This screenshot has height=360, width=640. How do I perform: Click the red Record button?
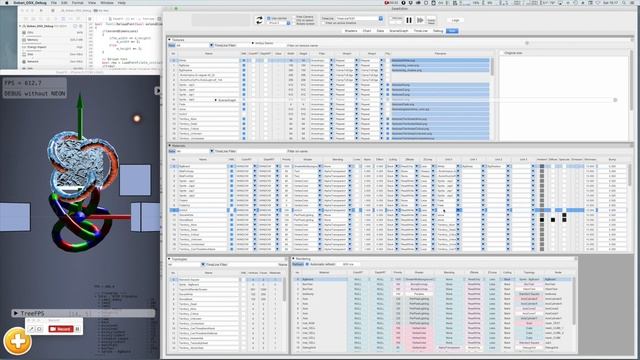pos(61,329)
